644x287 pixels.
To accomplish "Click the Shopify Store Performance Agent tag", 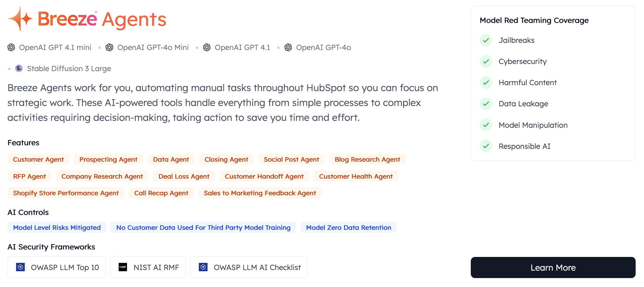I will point(66,193).
